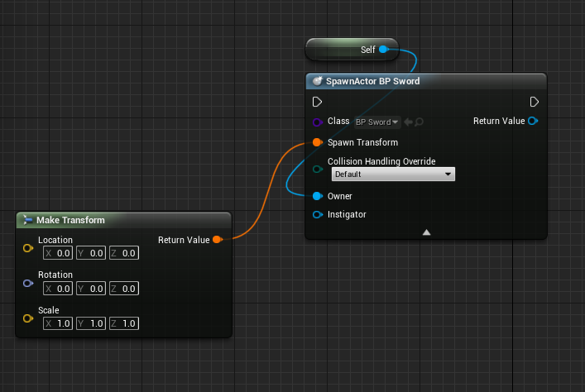Click the SpawnActor input execution pin
The image size is (585, 392).
click(317, 102)
